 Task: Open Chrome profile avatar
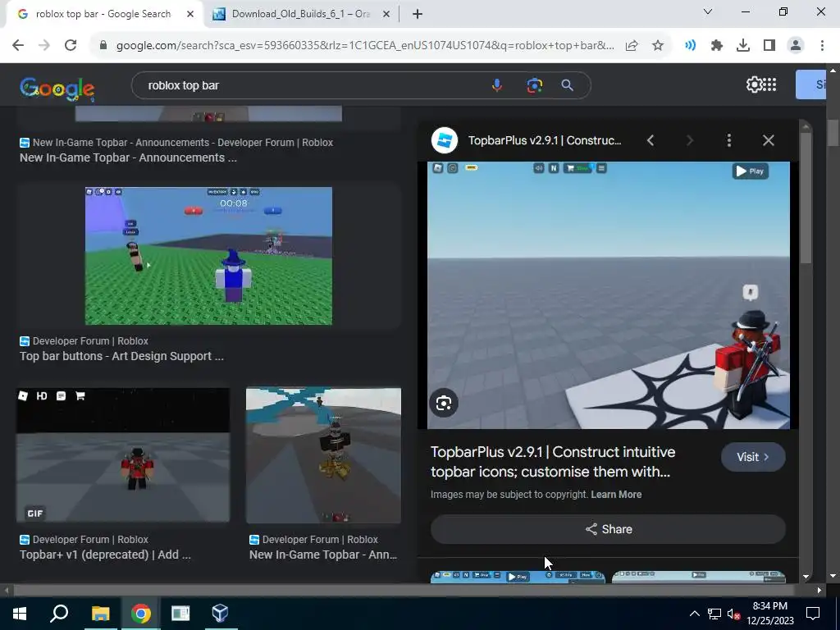(796, 46)
